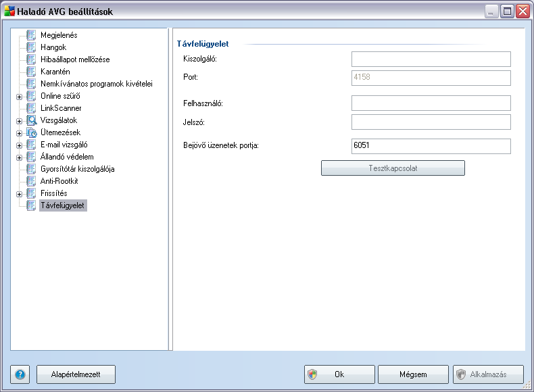
Task: Expand the Vizsgálatok tree node
Action: (x=20, y=121)
